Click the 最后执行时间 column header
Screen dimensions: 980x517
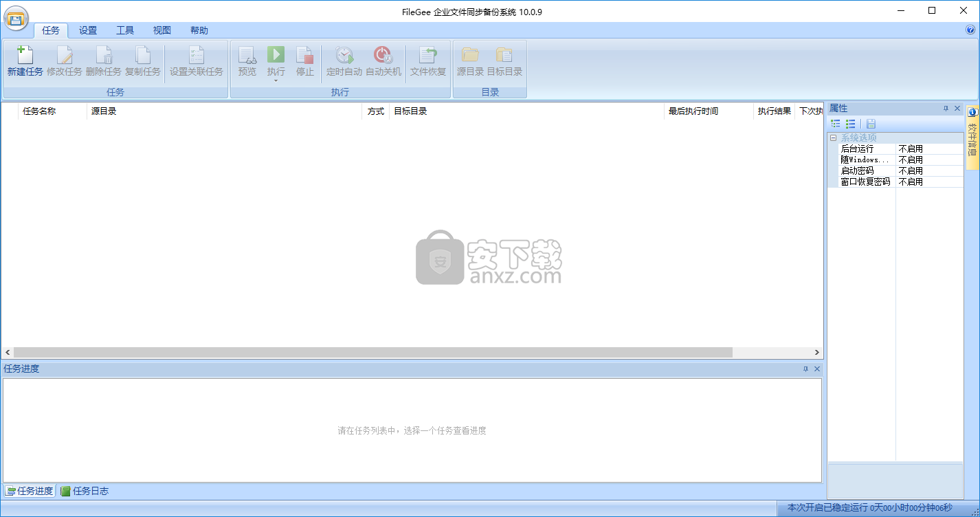pyautogui.click(x=709, y=111)
